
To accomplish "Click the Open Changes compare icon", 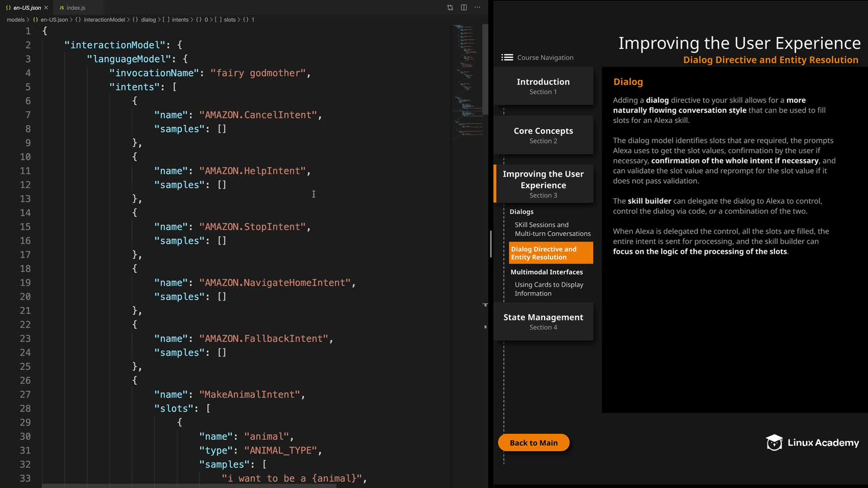I will click(x=450, y=8).
